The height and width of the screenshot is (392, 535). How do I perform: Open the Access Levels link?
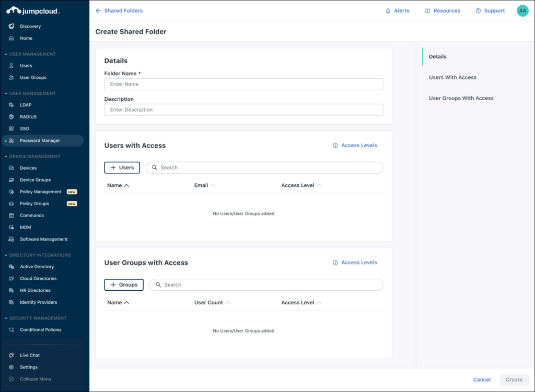point(359,145)
